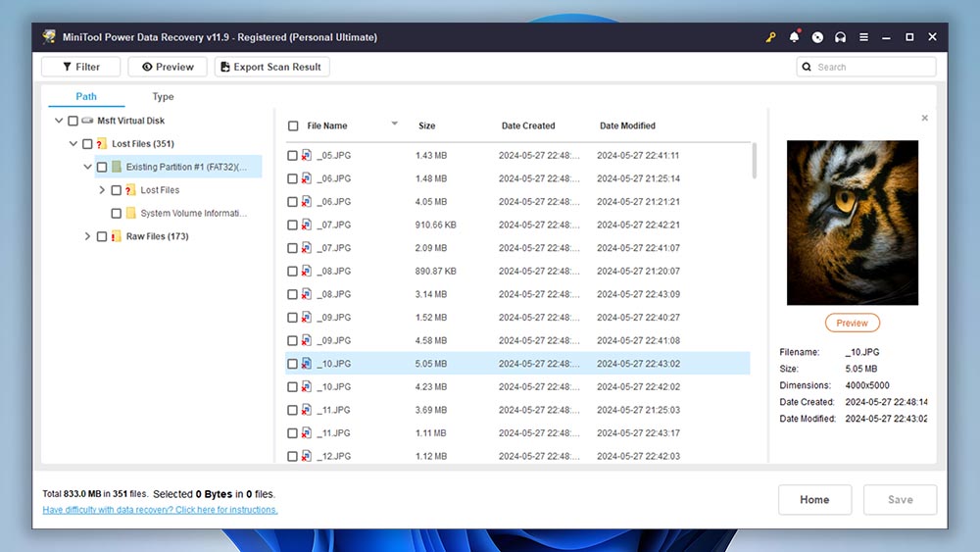Open the notification bell icon
The height and width of the screenshot is (552, 980).
click(x=794, y=36)
